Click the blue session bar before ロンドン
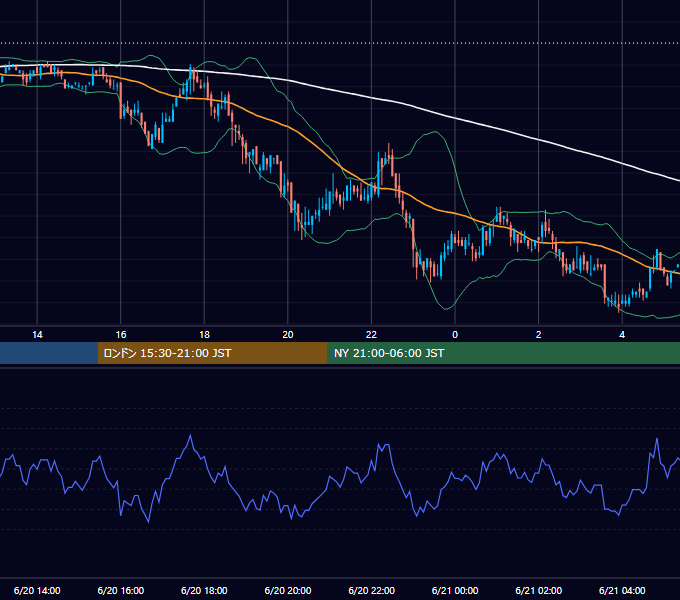Viewport: 680px width, 600px height. click(49, 353)
